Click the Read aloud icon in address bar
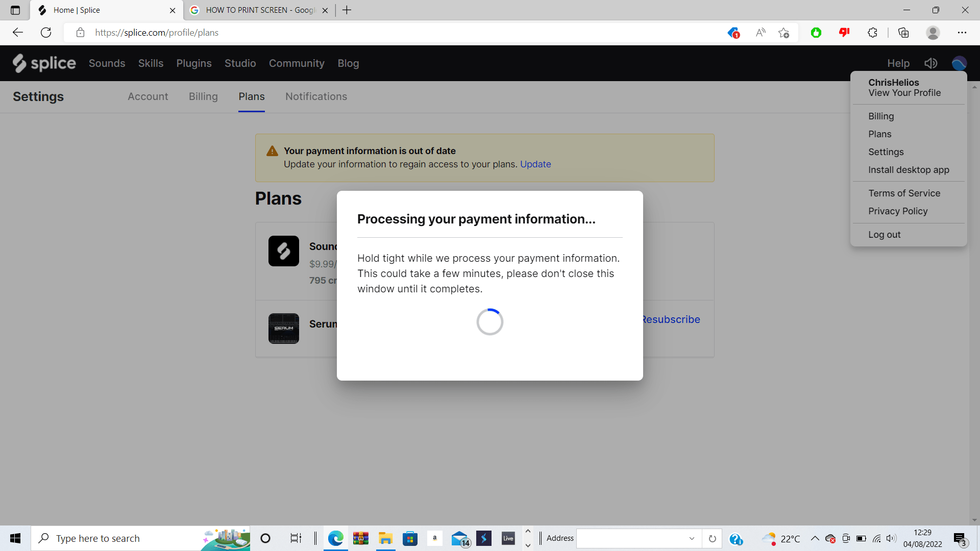The width and height of the screenshot is (980, 551). click(x=761, y=33)
